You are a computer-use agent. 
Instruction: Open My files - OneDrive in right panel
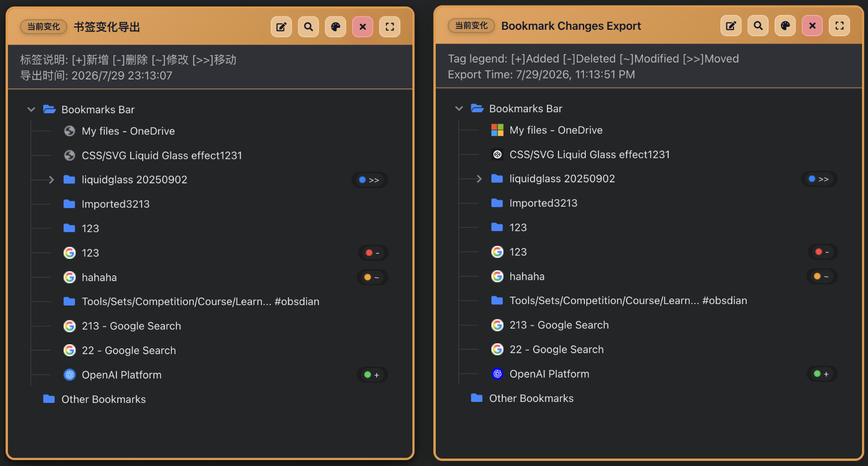click(556, 130)
